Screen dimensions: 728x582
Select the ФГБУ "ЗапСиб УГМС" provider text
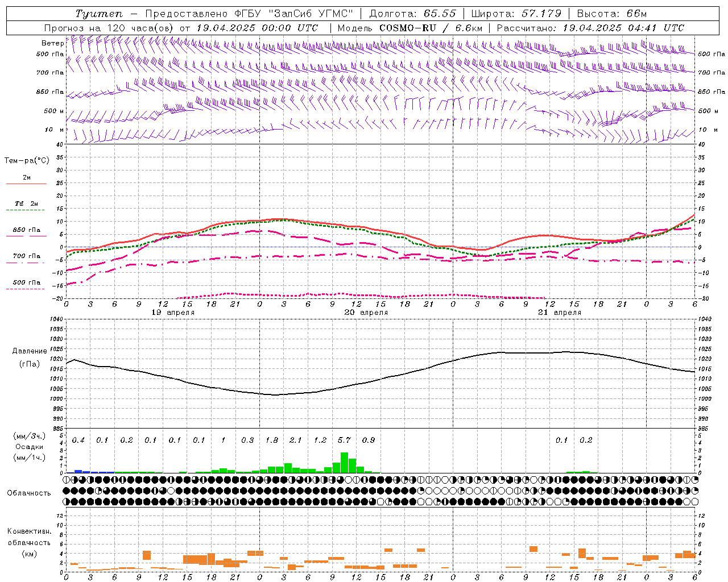[x=293, y=14]
